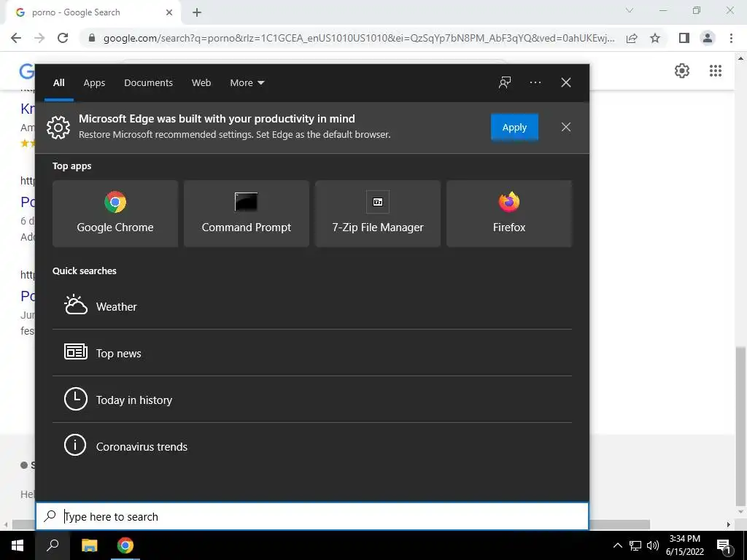The width and height of the screenshot is (747, 560).
Task: Open the Google apps grid
Action: (715, 71)
